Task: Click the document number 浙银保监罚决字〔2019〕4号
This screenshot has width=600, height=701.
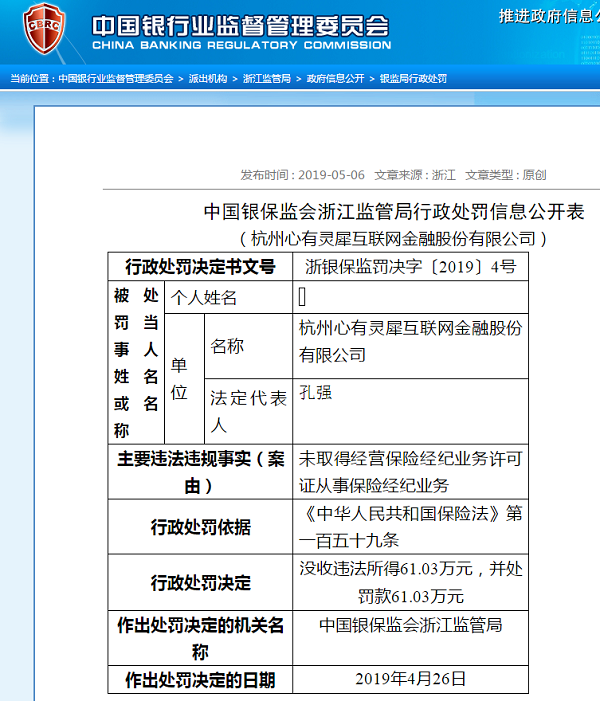Action: [x=410, y=266]
